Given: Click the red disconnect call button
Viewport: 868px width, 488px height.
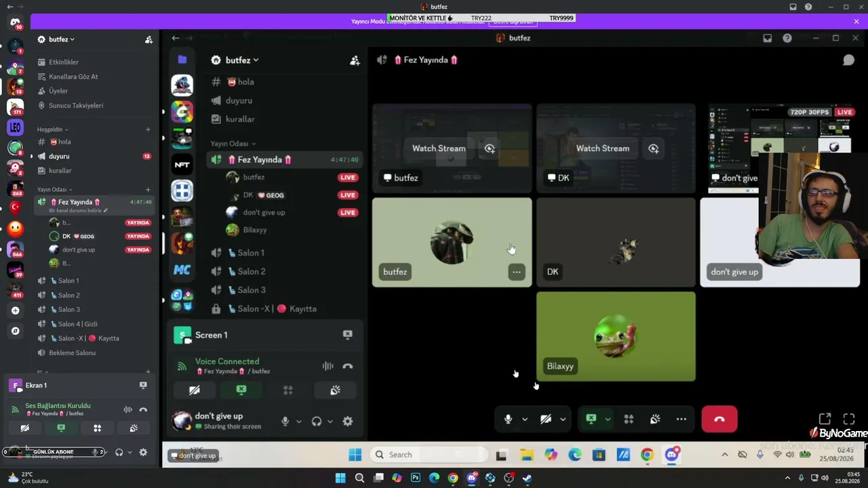Looking at the screenshot, I should coord(719,420).
